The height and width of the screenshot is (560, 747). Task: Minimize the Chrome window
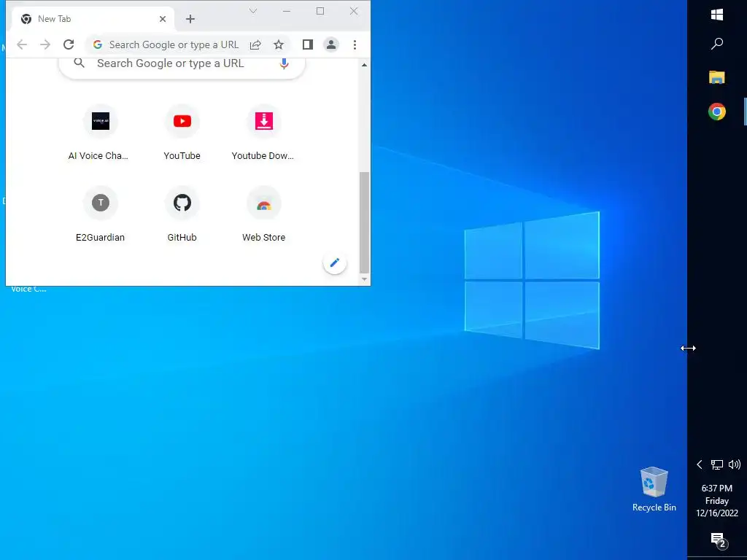[286, 11]
